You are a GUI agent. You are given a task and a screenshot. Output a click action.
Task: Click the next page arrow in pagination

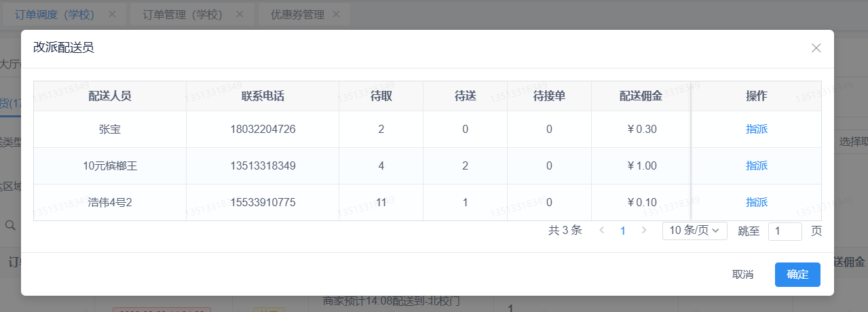coord(644,231)
